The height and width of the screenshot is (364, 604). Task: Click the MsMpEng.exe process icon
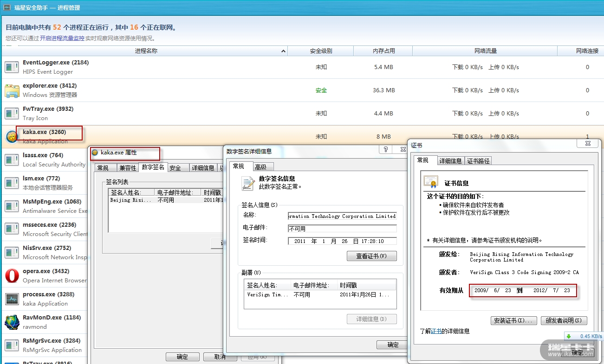click(x=12, y=206)
